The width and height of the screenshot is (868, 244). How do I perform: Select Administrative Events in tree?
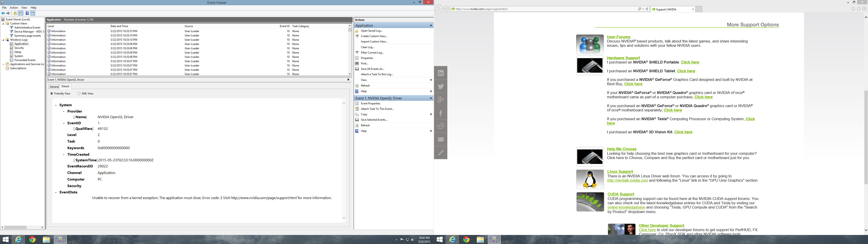27,28
